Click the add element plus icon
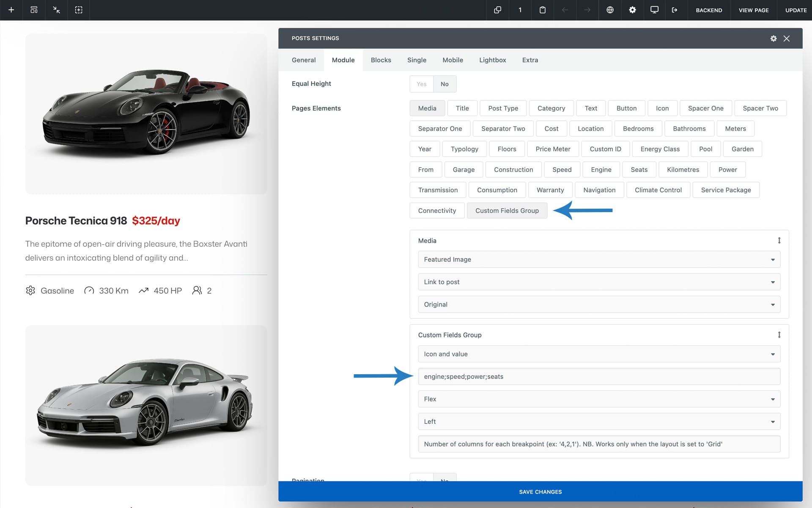 [11, 10]
